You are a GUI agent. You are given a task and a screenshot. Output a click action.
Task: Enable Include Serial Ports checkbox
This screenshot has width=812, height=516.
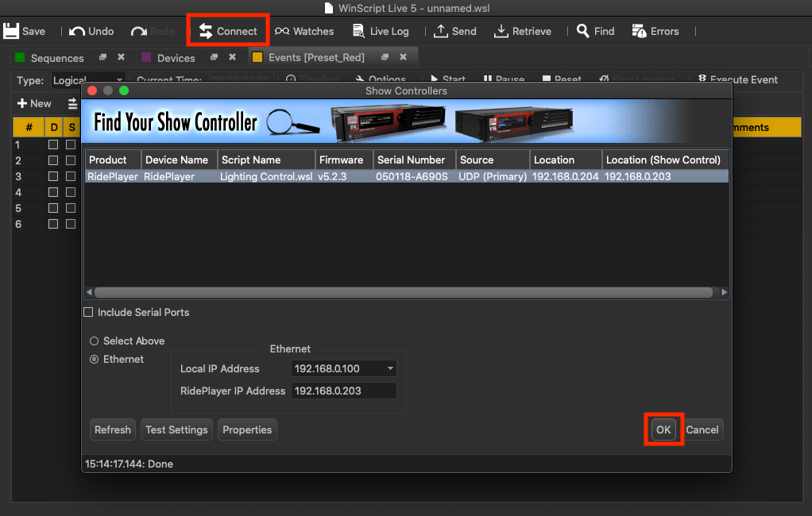pyautogui.click(x=88, y=312)
